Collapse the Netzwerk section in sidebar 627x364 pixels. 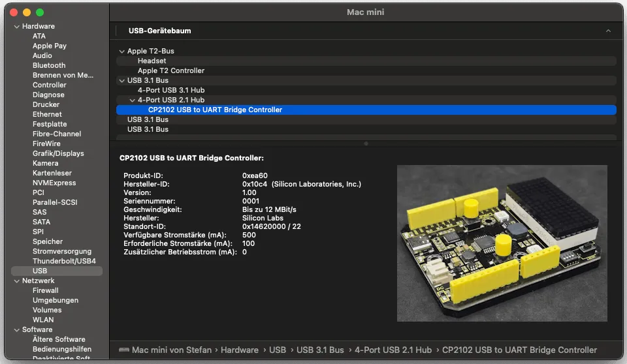point(17,281)
